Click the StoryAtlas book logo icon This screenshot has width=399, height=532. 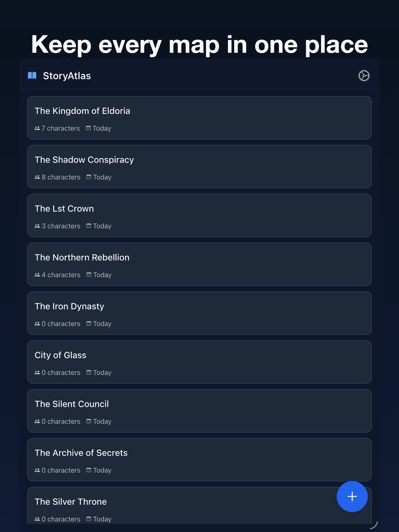point(32,75)
